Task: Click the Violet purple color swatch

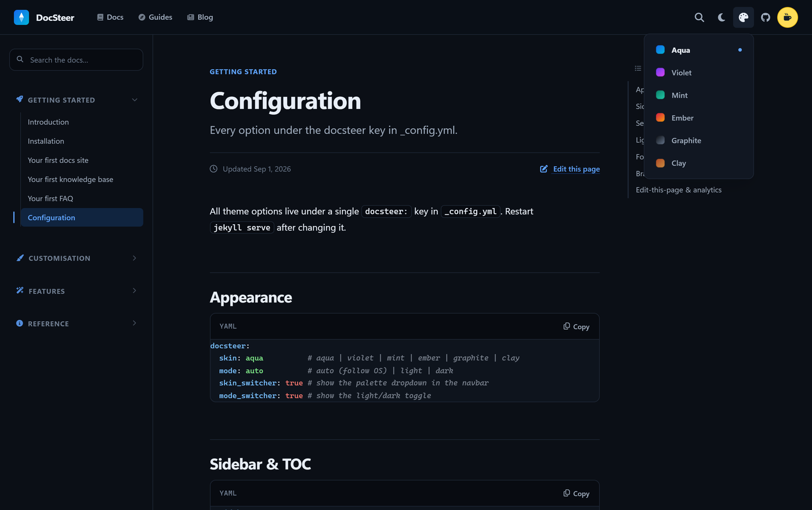Action: [x=660, y=72]
